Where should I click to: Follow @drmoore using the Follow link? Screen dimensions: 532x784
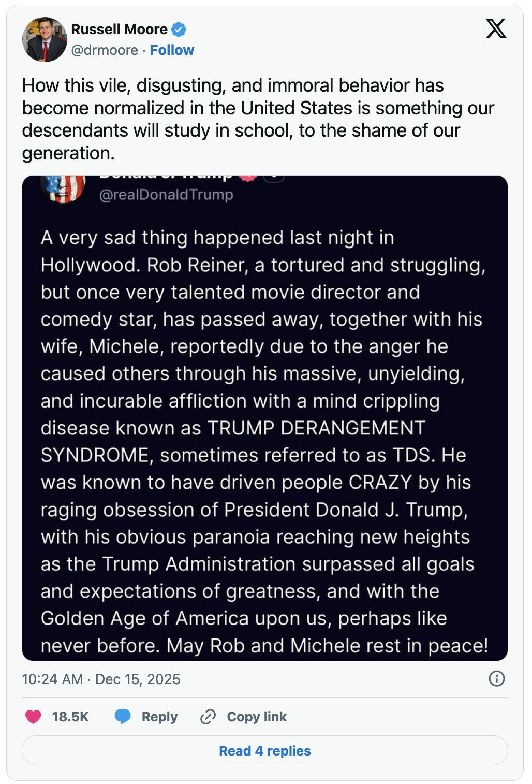(x=172, y=51)
